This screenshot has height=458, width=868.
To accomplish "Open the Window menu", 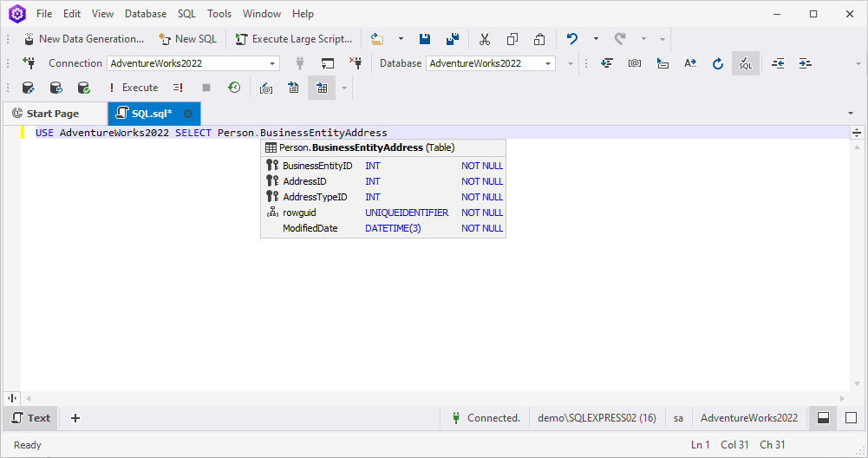I will click(x=262, y=14).
